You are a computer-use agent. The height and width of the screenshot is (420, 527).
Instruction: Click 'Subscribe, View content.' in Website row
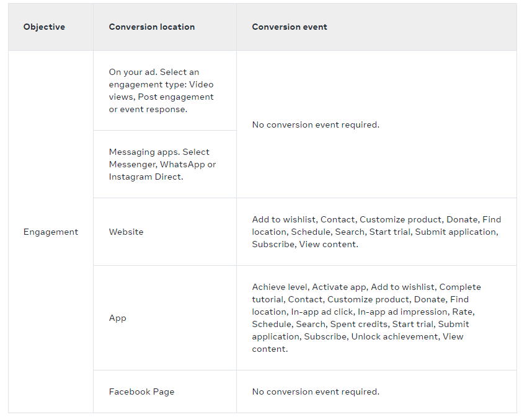(305, 244)
